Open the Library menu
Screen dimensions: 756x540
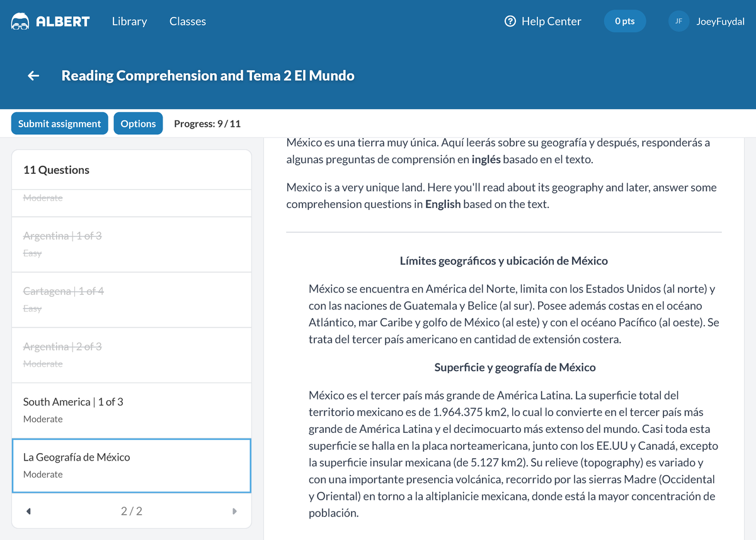pos(129,21)
